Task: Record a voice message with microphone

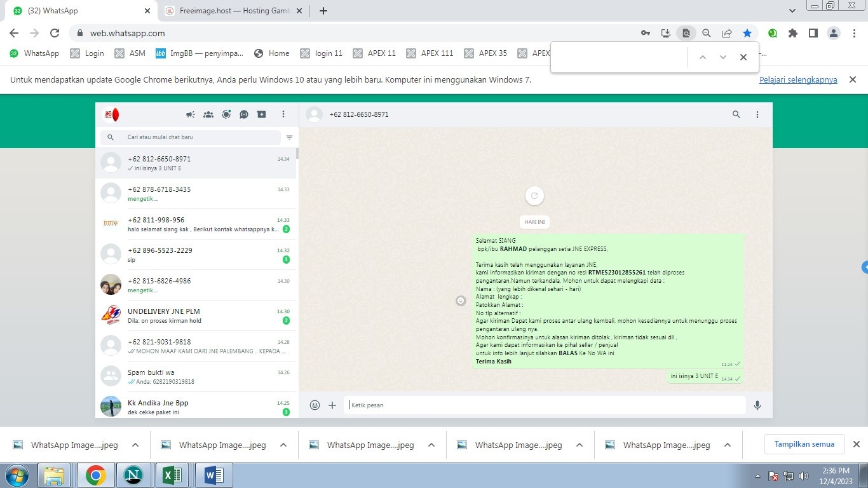Action: coord(757,405)
